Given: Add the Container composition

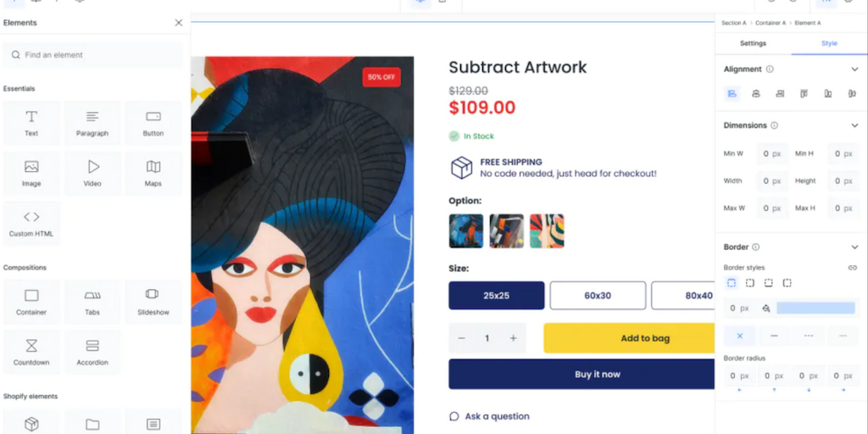Looking at the screenshot, I should tap(31, 302).
